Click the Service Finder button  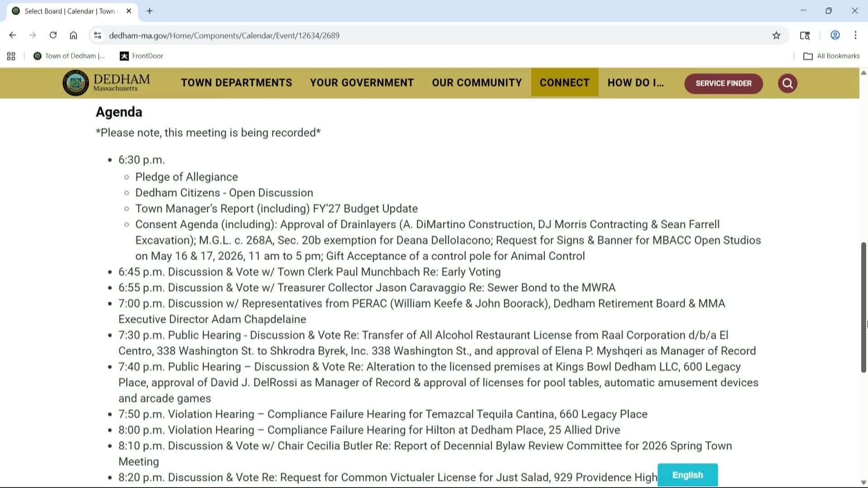pyautogui.click(x=723, y=83)
